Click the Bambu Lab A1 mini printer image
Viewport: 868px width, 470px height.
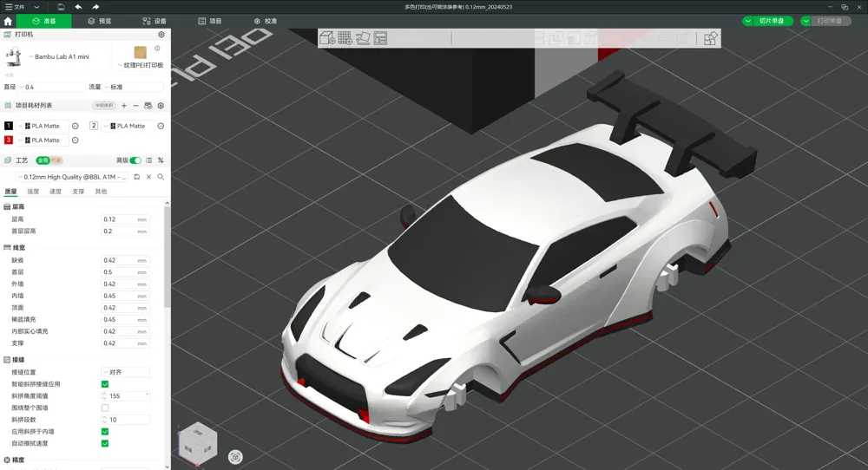pyautogui.click(x=13, y=57)
